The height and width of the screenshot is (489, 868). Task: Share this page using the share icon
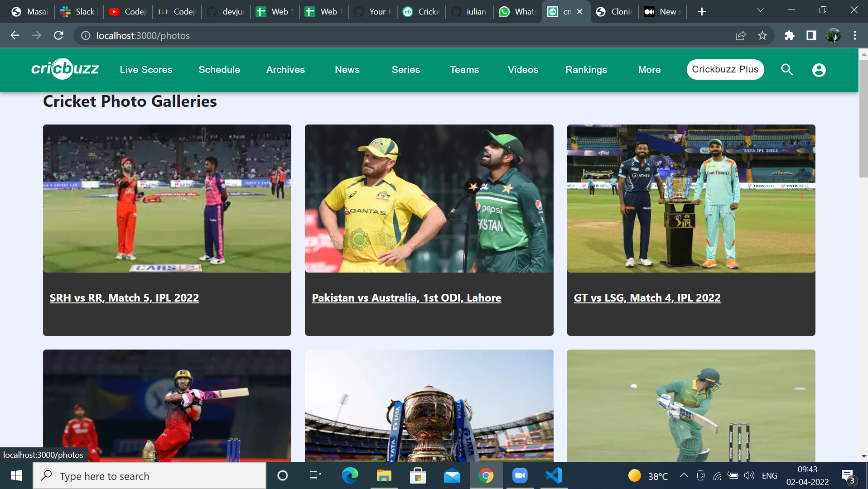(x=741, y=35)
